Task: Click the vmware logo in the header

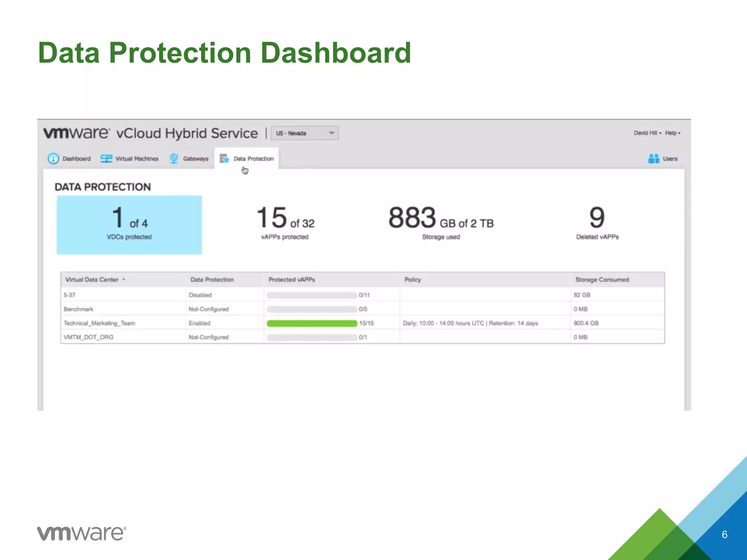Action: [76, 133]
